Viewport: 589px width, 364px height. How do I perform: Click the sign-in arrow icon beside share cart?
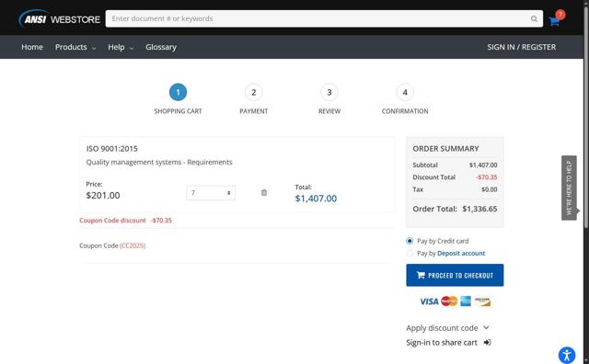point(487,342)
